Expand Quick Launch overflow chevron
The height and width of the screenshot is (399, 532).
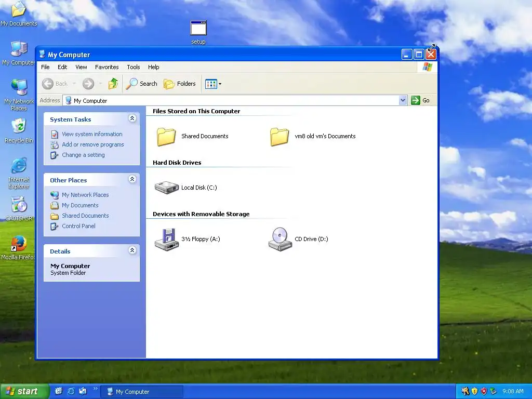[x=95, y=389]
